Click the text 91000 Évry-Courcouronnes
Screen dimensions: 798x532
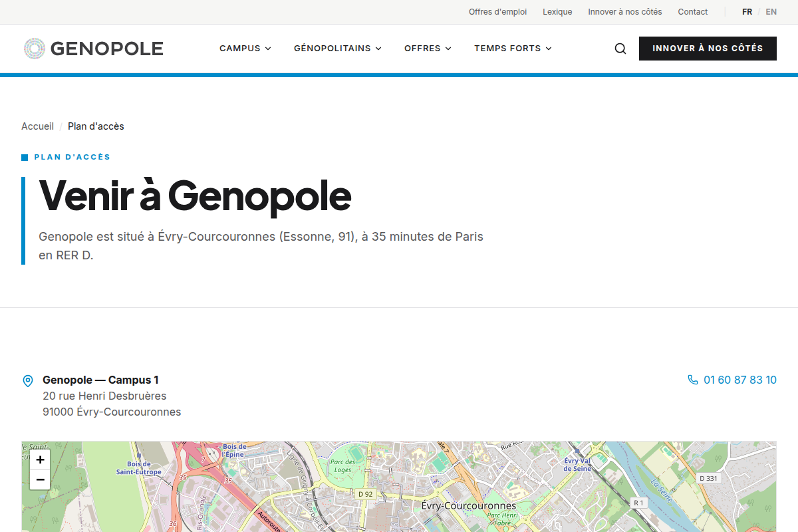pyautogui.click(x=112, y=412)
